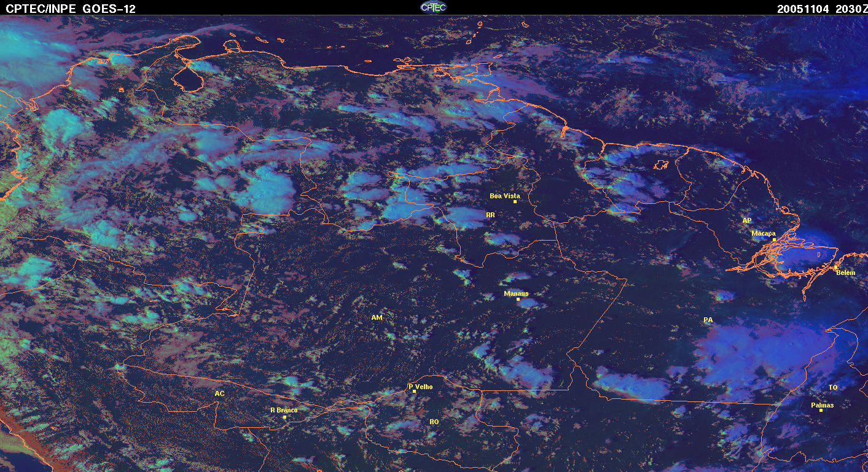
Task: Click the CPTEC/INPE GOES-12 title text
Action: point(71,9)
